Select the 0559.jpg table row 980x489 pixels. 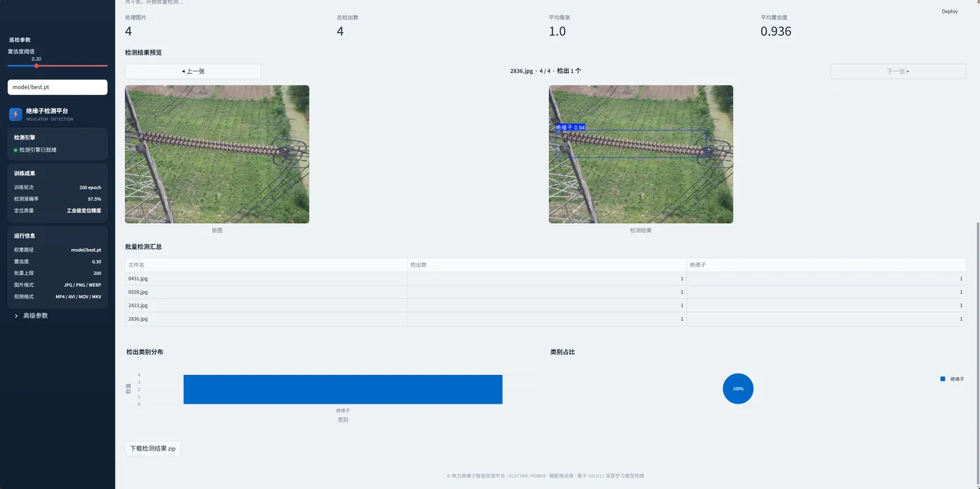click(x=545, y=292)
